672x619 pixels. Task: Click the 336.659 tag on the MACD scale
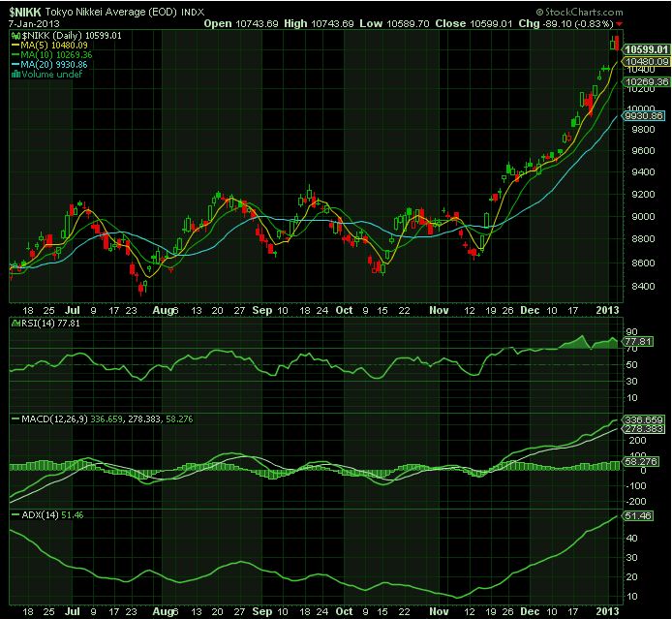point(644,419)
